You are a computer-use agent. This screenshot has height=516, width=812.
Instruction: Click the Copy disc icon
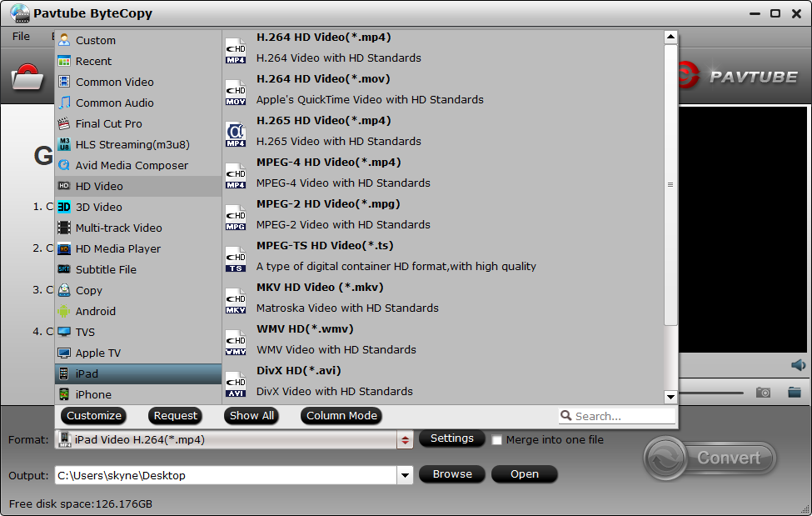64,290
